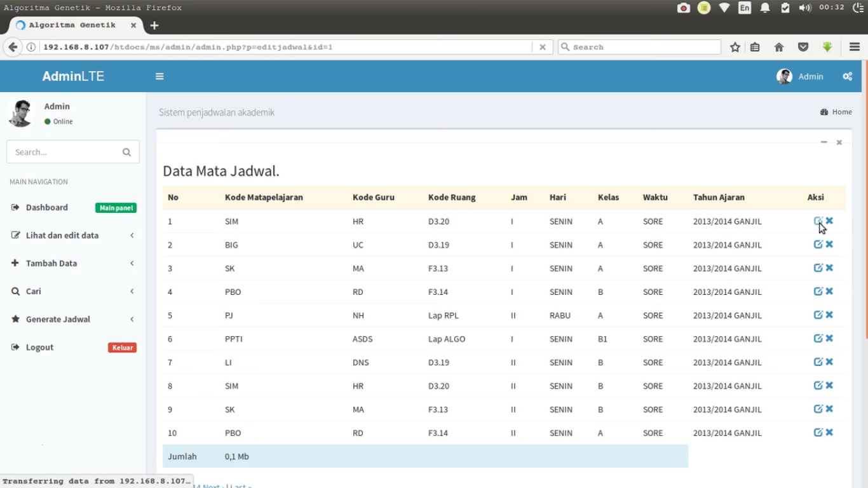Open control sidebar gears icon

pos(847,76)
